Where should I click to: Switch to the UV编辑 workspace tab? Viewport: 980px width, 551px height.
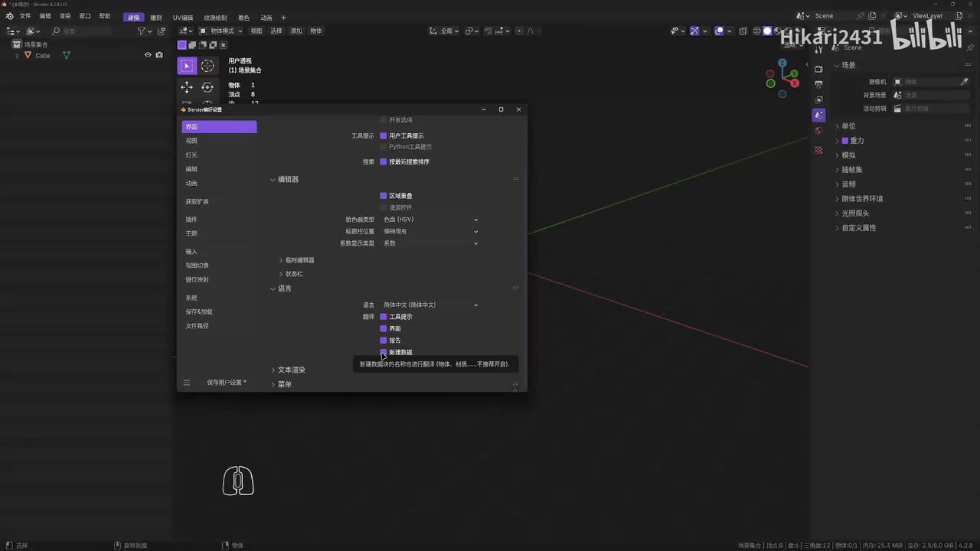coord(183,18)
